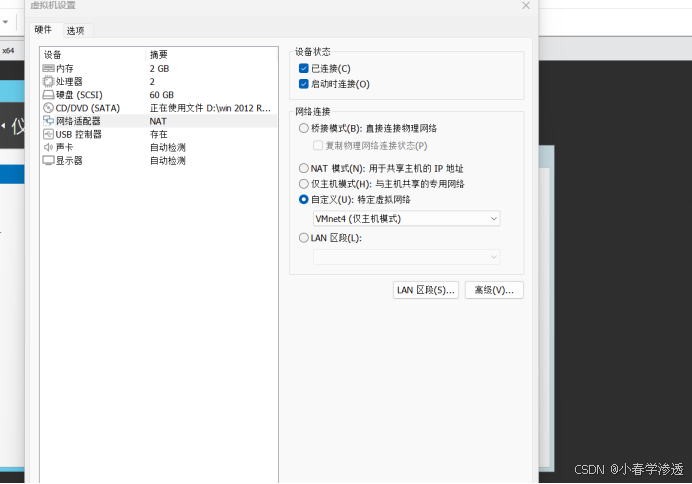Toggle 复制物理网络连接状态(P) checkbox
Screen dimensions: 692x484
pyautogui.click(x=317, y=145)
